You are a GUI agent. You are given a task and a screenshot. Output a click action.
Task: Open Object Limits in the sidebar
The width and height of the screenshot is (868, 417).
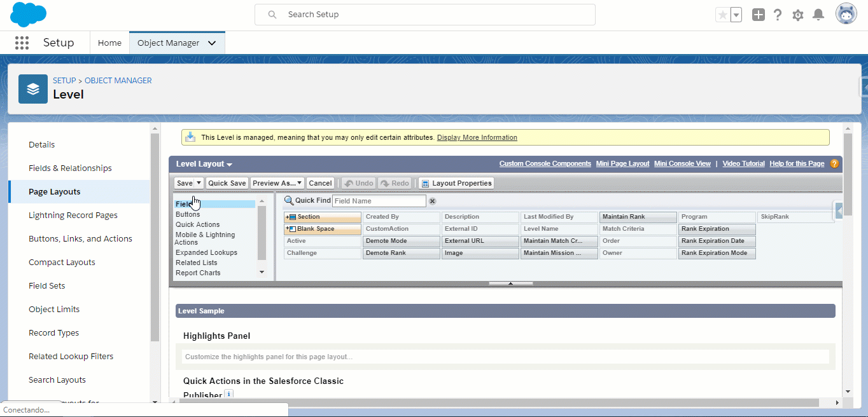coord(54,309)
